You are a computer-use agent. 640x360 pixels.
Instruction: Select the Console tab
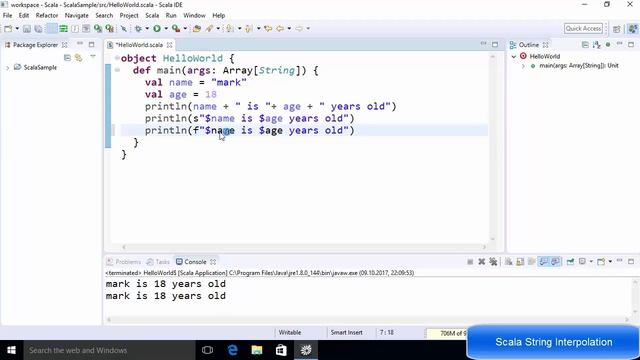[195, 262]
